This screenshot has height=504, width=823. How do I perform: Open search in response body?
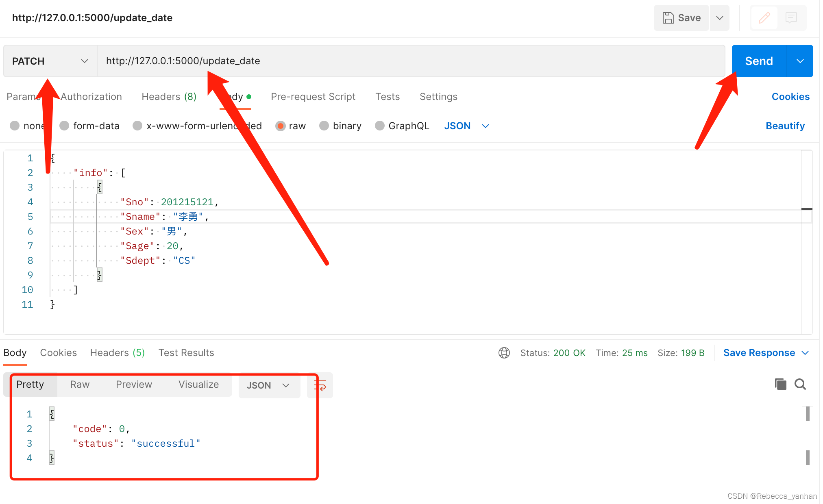click(800, 384)
